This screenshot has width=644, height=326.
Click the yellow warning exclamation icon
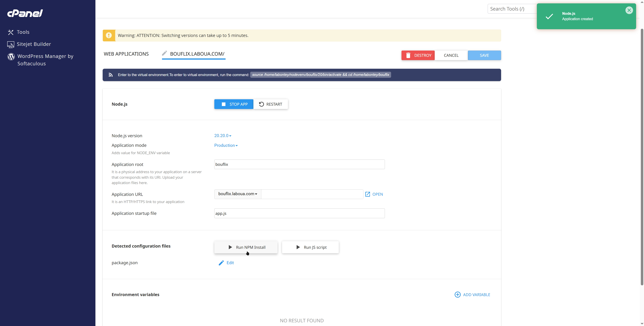[109, 35]
